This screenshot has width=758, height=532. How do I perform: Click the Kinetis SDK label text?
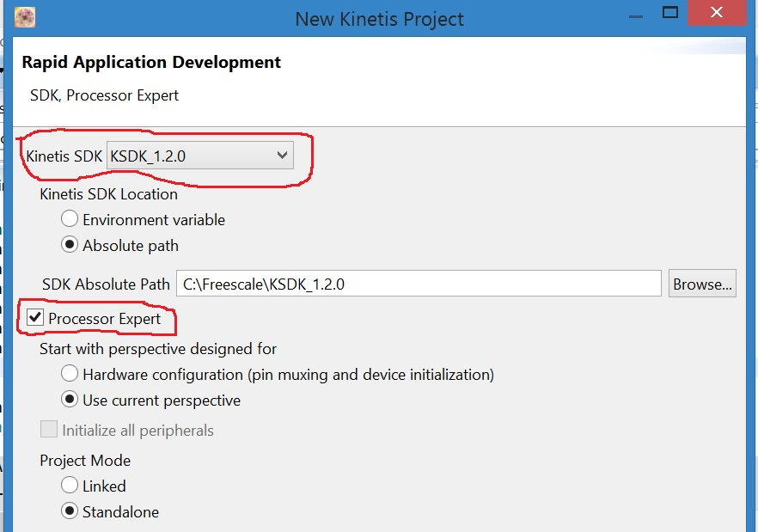(64, 156)
